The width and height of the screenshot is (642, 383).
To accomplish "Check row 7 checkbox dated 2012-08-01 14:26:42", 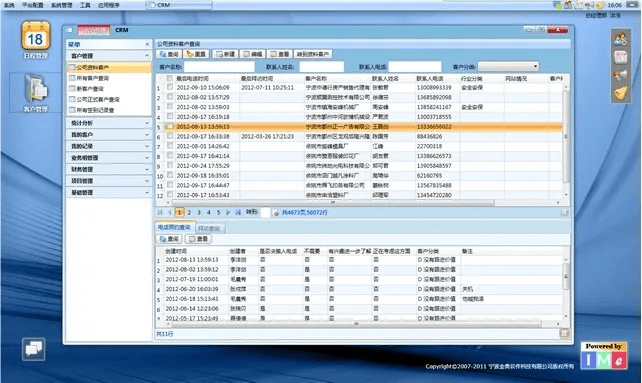I will click(170, 146).
